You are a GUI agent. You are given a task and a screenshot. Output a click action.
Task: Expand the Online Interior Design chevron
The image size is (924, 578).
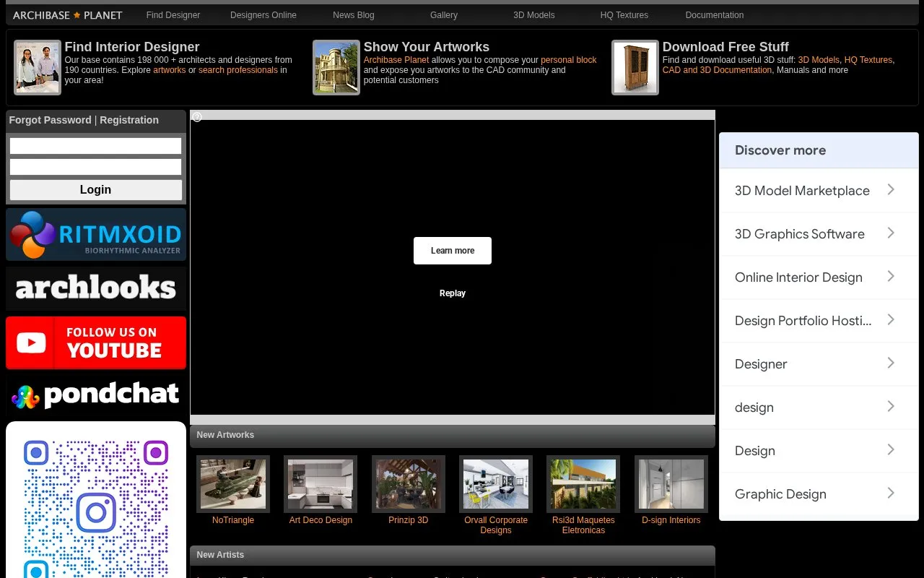891,277
